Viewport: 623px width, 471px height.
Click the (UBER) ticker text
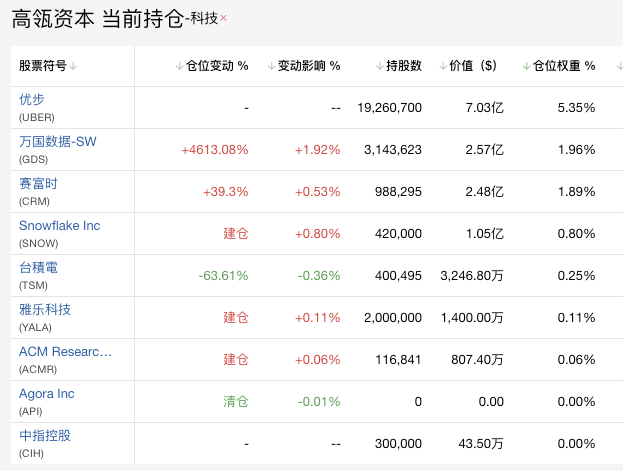37,118
